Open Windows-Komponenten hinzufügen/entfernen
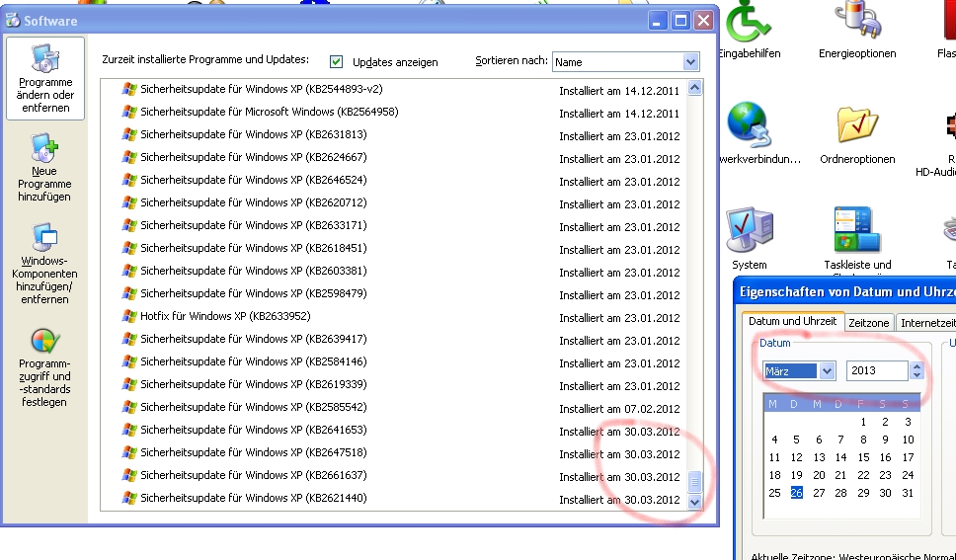Viewport: 956px width, 560px height. point(44,264)
